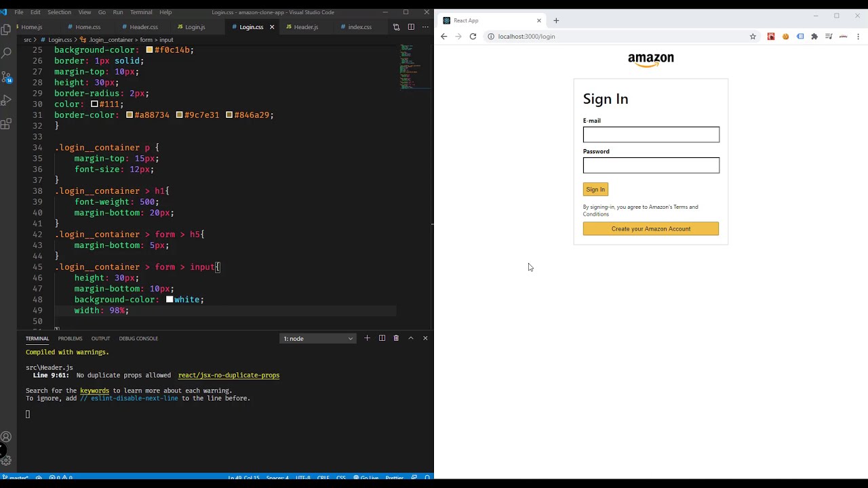
Task: Open the Help menu
Action: pos(165,12)
